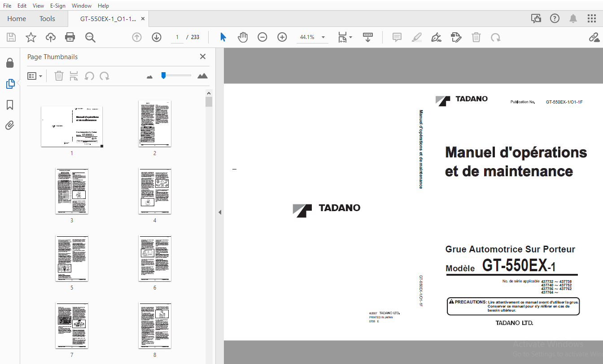The height and width of the screenshot is (364, 603).
Task: Select page 3 thumbnail
Action: pyautogui.click(x=72, y=191)
